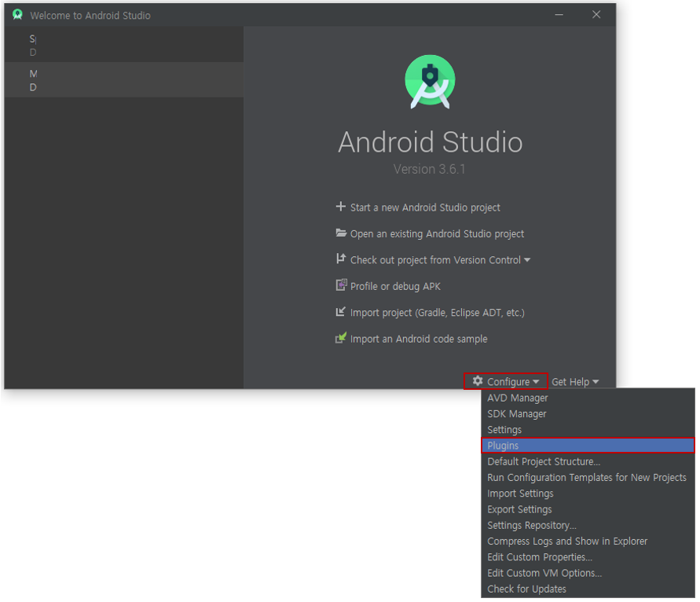This screenshot has height=602, width=700.
Task: Select Plugins in Configure menu
Action: [x=588, y=446]
